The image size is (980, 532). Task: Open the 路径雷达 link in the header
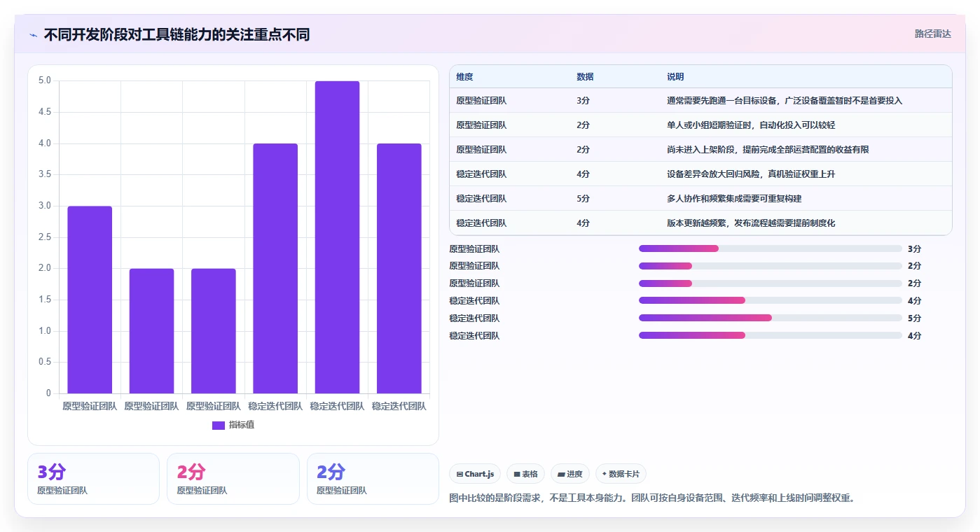(932, 34)
